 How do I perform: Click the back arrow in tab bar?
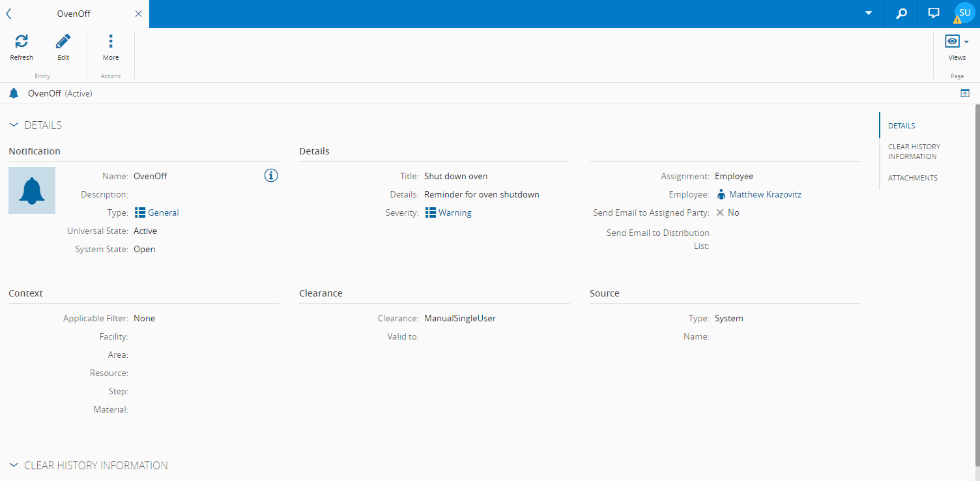8,14
